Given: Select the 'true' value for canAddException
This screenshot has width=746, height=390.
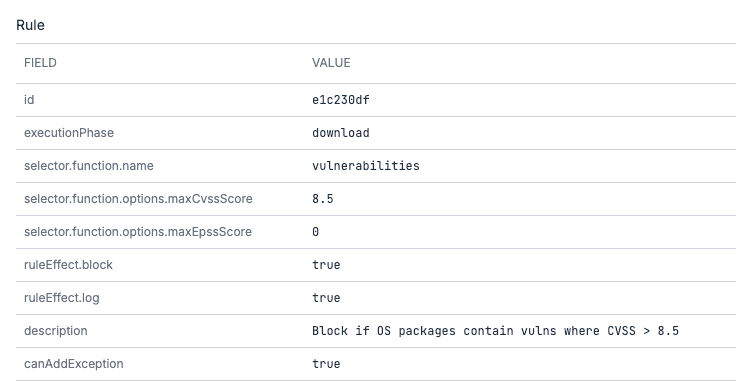Looking at the screenshot, I should tap(326, 363).
